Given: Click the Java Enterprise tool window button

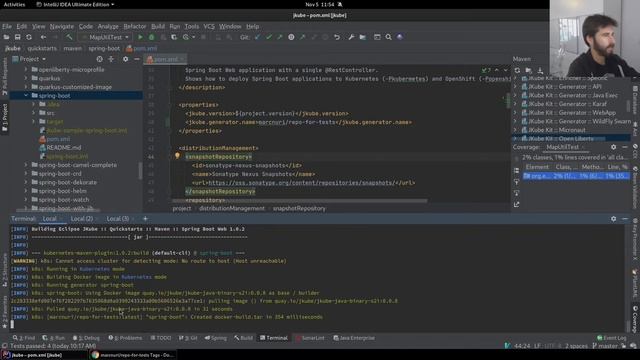Looking at the screenshot, I should tap(354, 338).
